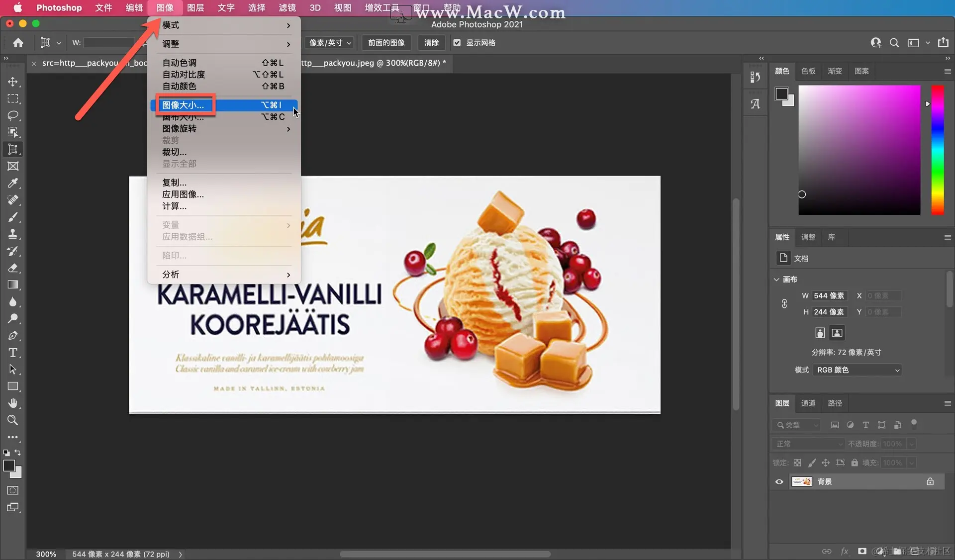
Task: Select the Hand tool
Action: tap(13, 403)
